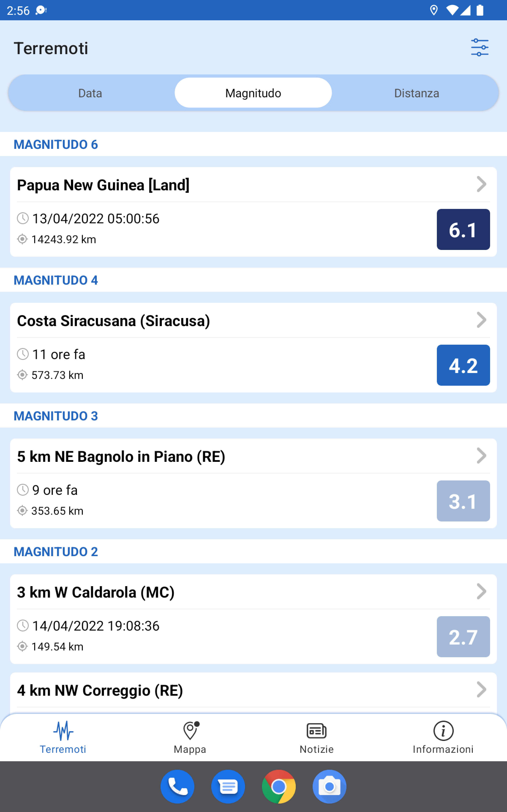
Task: Tap the 4.2 magnitude badge
Action: (x=463, y=365)
